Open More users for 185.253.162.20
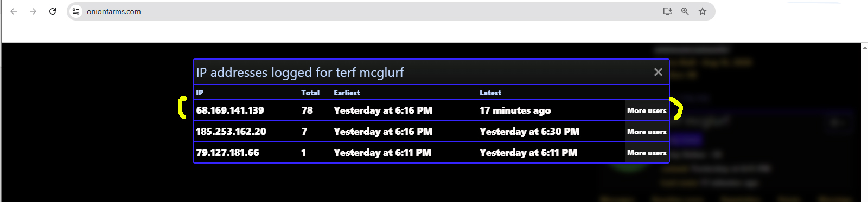Viewport: 868px width, 202px height. [647, 132]
